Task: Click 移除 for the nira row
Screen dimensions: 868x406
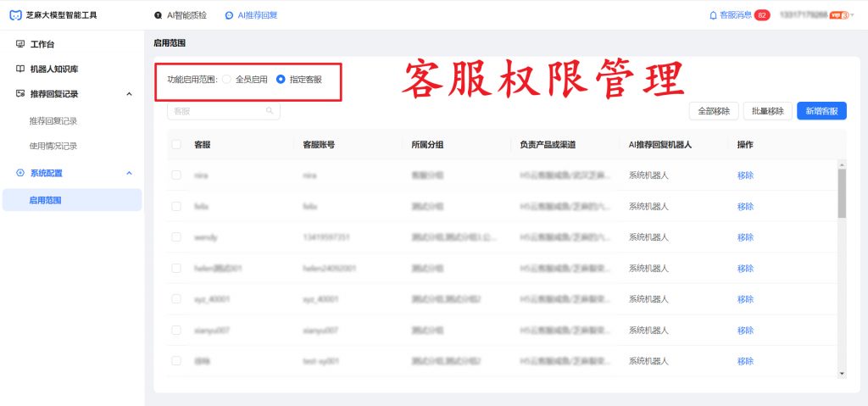Action: 745,175
